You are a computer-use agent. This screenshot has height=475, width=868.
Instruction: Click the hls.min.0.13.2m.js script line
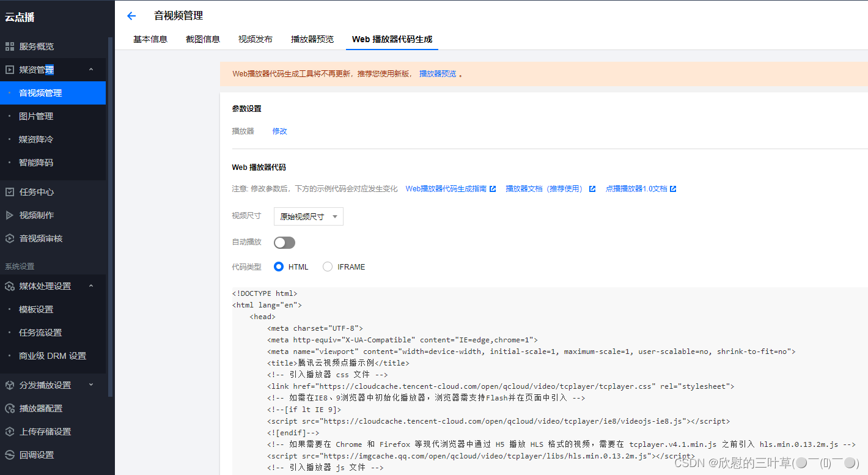pyautogui.click(x=480, y=456)
